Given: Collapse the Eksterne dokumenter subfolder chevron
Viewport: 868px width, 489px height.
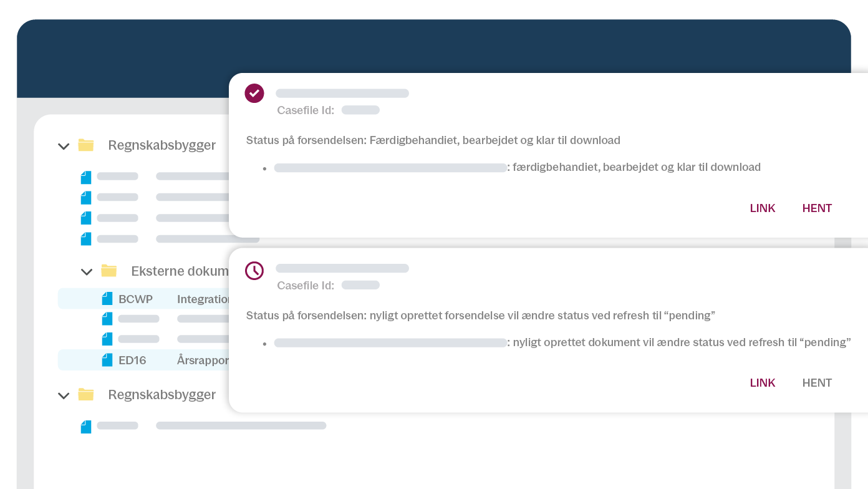Looking at the screenshot, I should [87, 272].
